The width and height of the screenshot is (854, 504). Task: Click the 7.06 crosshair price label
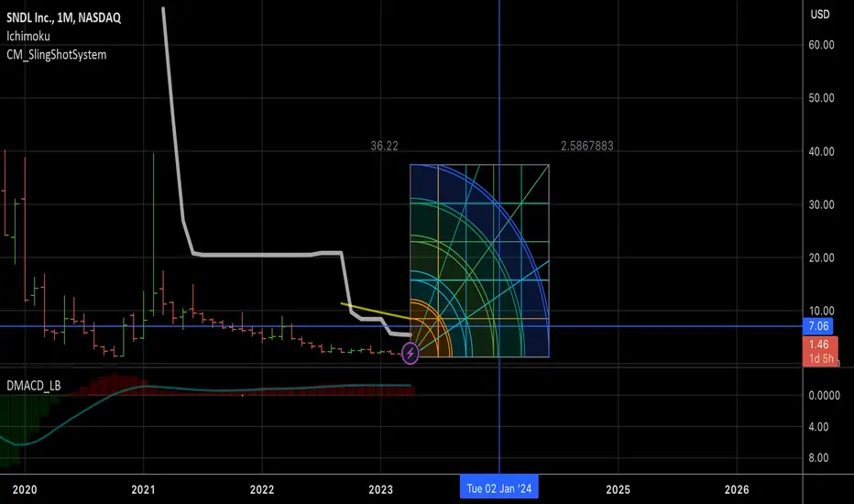[818, 326]
